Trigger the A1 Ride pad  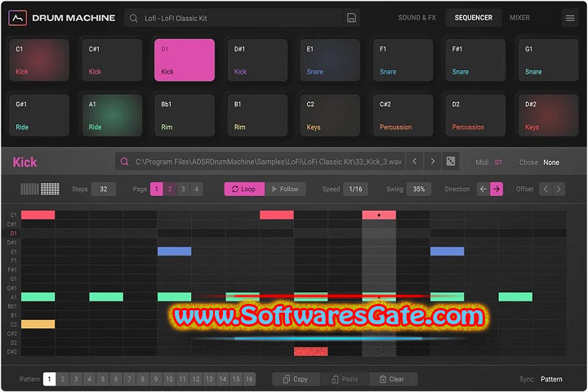112,115
